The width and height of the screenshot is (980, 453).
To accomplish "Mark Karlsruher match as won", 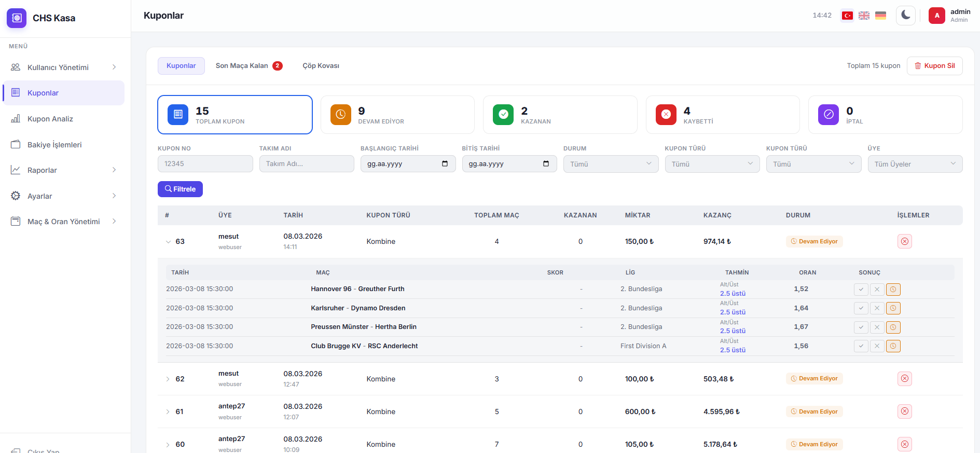I will pyautogui.click(x=861, y=308).
